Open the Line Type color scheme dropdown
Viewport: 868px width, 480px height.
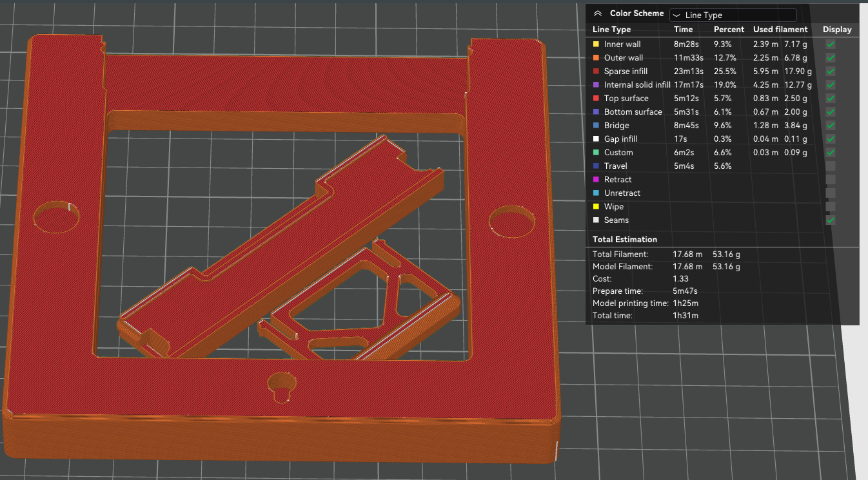pos(733,15)
